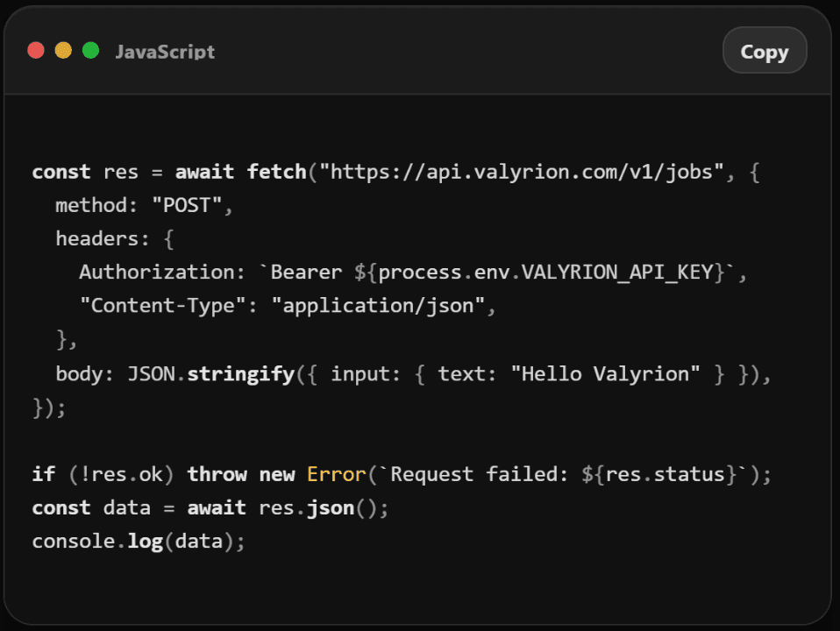The width and height of the screenshot is (840, 631).
Task: Click the "Request failed" template string
Action: coord(563,475)
